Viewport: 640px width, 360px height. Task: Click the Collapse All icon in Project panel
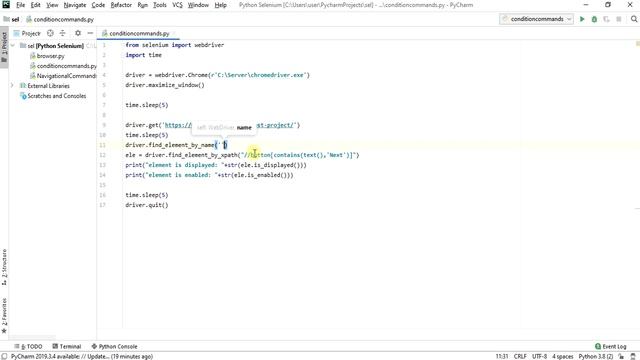[x=62, y=33]
